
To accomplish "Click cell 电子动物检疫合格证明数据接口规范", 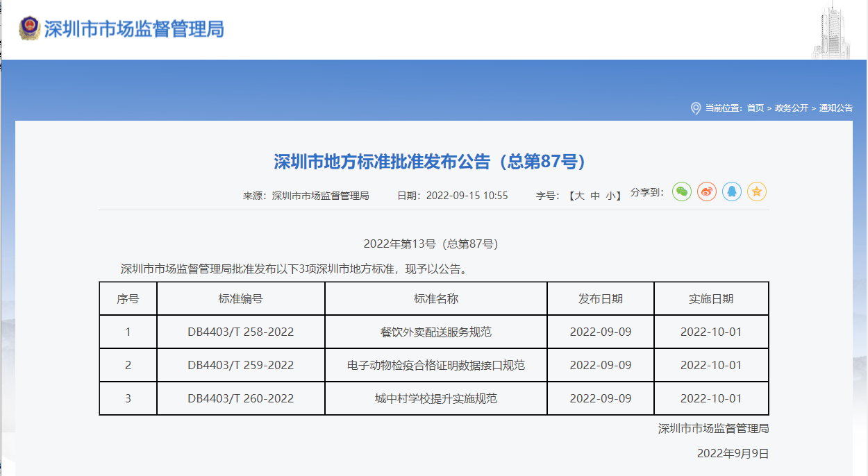I will pyautogui.click(x=436, y=365).
